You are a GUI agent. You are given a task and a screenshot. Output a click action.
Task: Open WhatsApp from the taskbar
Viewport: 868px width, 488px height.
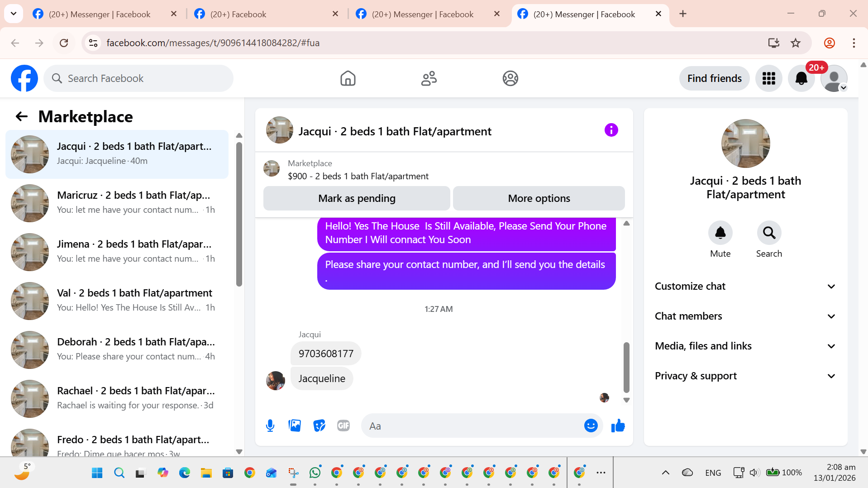[315, 473]
